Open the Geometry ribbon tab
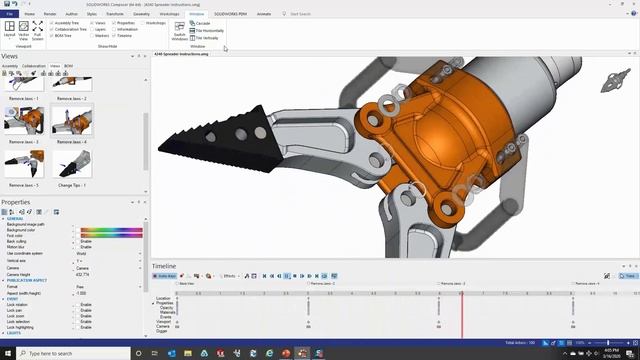Image resolution: width=640 pixels, height=360 pixels. [141, 14]
